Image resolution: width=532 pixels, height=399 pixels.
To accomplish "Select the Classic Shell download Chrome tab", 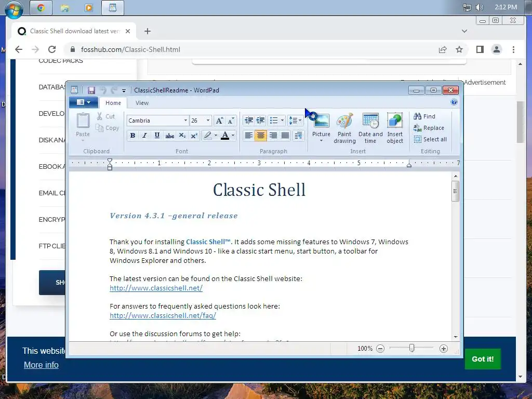I will pyautogui.click(x=74, y=31).
